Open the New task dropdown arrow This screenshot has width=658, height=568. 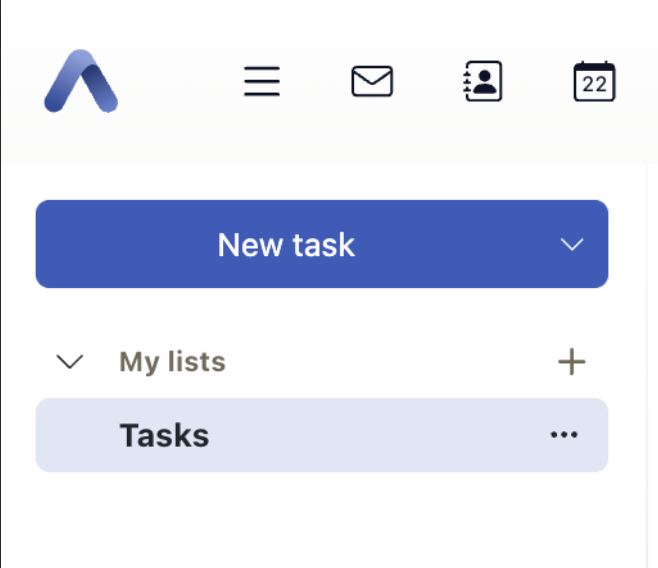coord(572,245)
